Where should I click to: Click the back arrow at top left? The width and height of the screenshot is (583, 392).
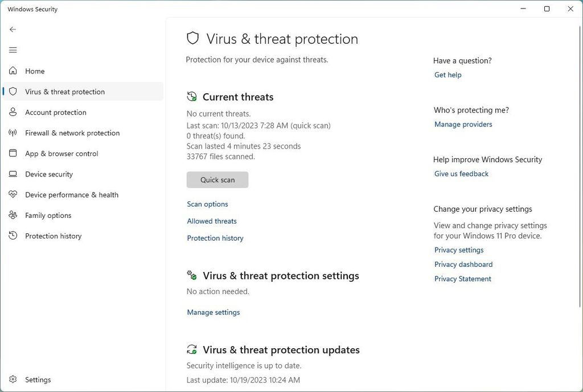point(13,29)
